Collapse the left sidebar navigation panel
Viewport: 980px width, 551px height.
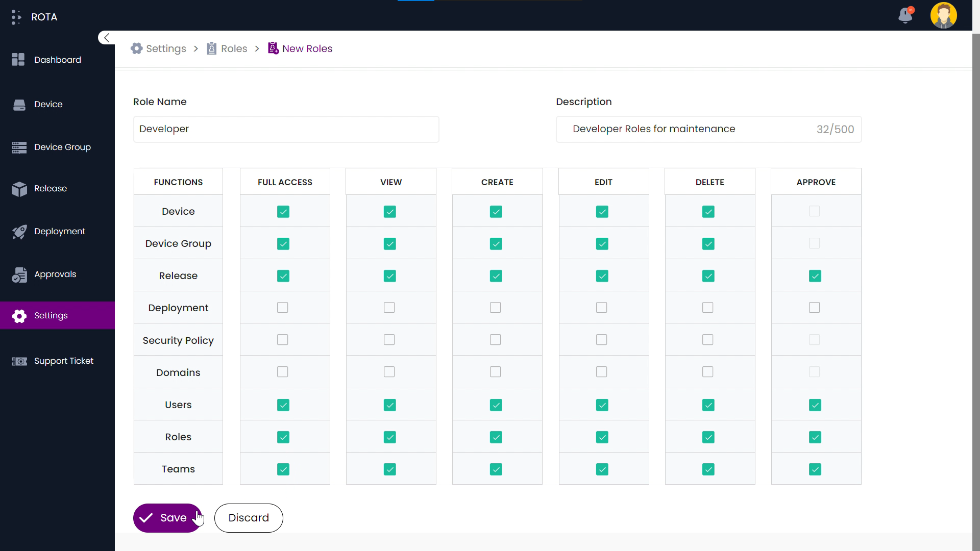(106, 37)
